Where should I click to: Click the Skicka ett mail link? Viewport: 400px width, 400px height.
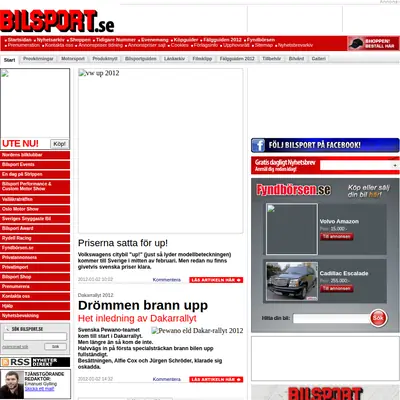39,389
